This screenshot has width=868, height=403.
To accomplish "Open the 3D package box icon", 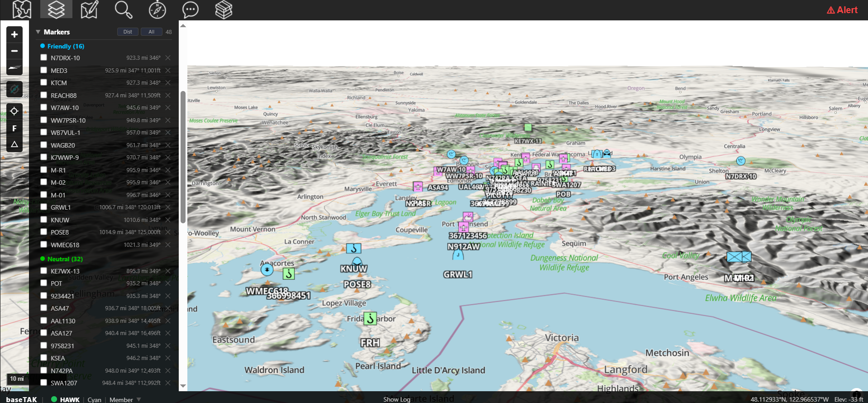I will coord(224,10).
